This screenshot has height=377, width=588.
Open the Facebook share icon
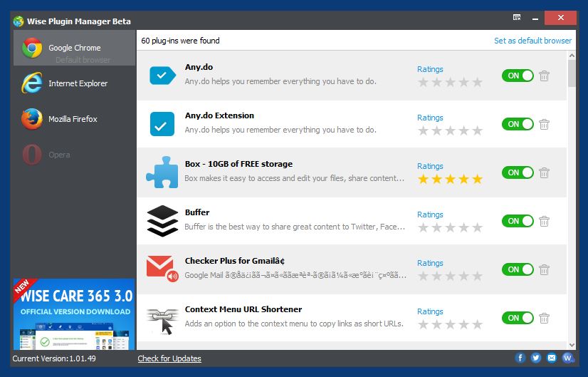520,358
